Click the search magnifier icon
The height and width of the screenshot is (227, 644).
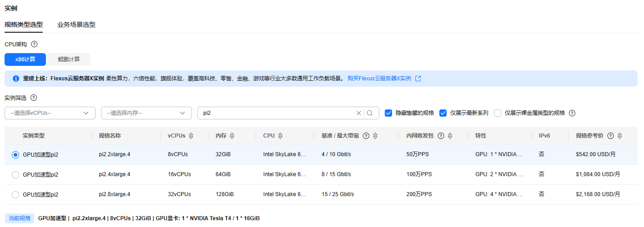[x=370, y=113]
